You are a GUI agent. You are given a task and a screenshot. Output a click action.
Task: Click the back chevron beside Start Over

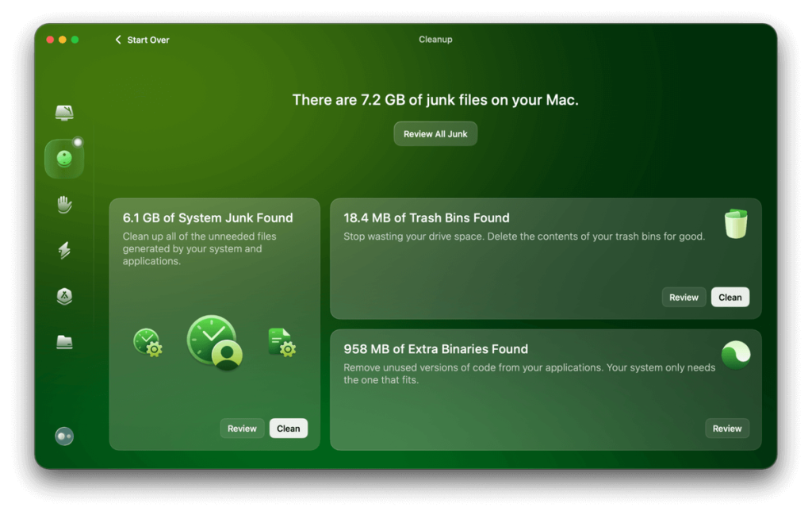pyautogui.click(x=118, y=40)
